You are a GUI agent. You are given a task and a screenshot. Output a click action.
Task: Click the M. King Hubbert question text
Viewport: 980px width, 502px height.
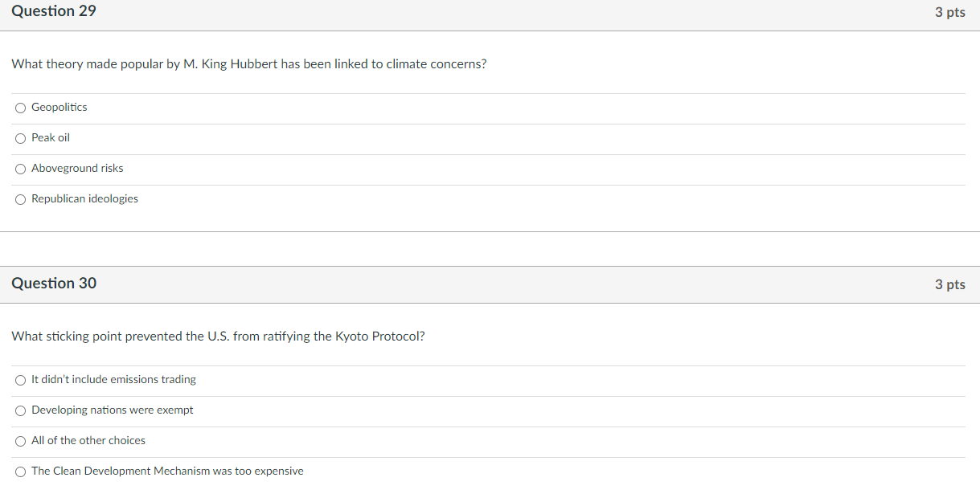[248, 64]
